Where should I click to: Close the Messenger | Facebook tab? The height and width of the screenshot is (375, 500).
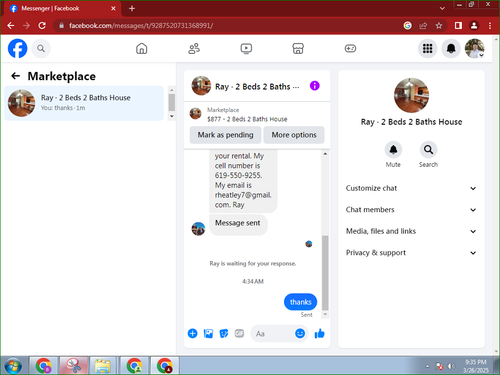click(113, 8)
